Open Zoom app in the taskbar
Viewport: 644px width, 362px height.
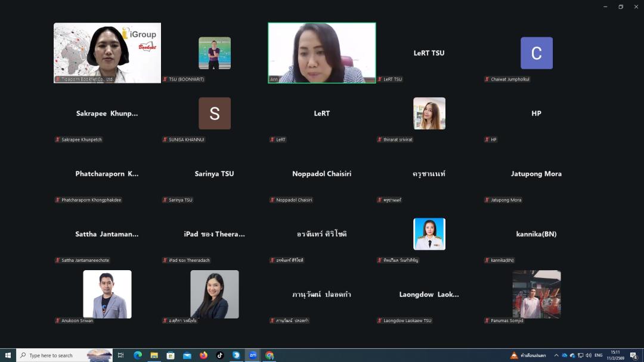(x=253, y=355)
